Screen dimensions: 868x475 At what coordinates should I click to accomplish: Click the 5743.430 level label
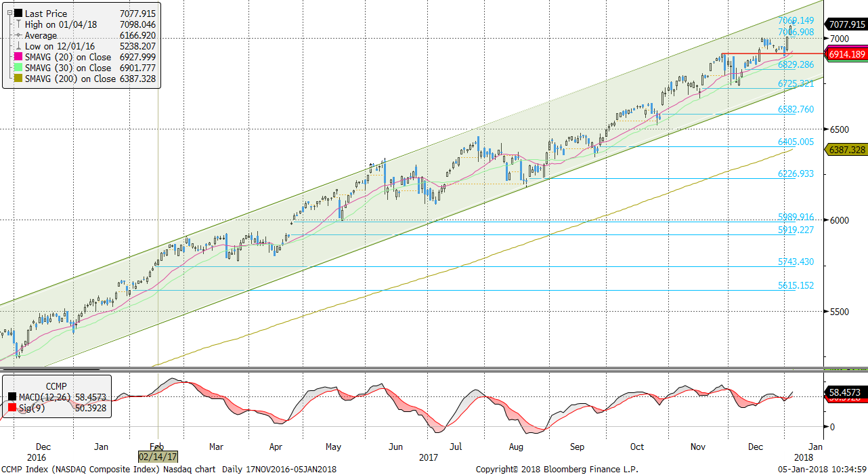coord(796,262)
